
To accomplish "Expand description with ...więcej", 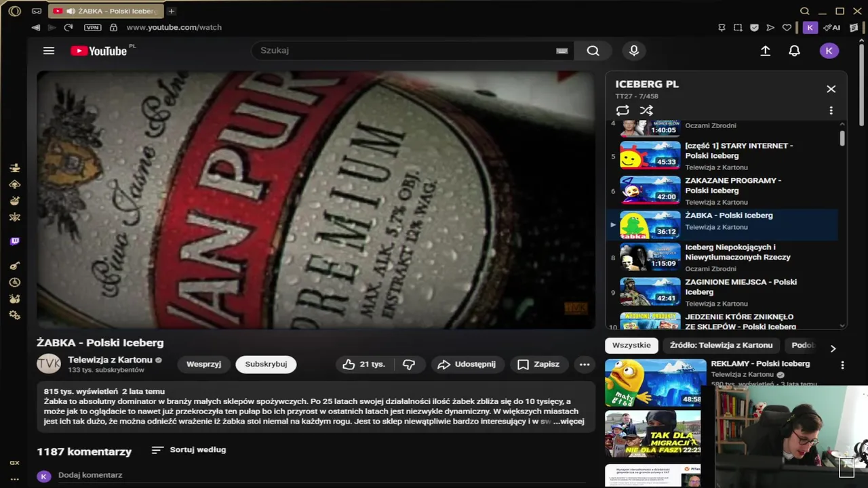I will point(568,422).
